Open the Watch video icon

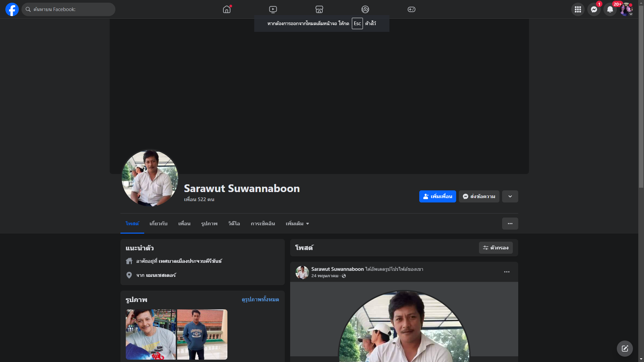coord(273,9)
